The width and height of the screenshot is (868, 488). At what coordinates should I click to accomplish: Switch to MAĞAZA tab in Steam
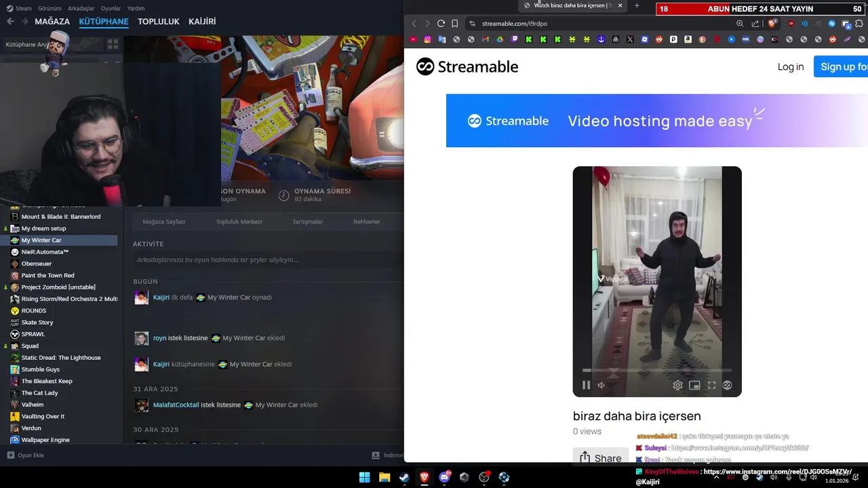click(x=52, y=22)
